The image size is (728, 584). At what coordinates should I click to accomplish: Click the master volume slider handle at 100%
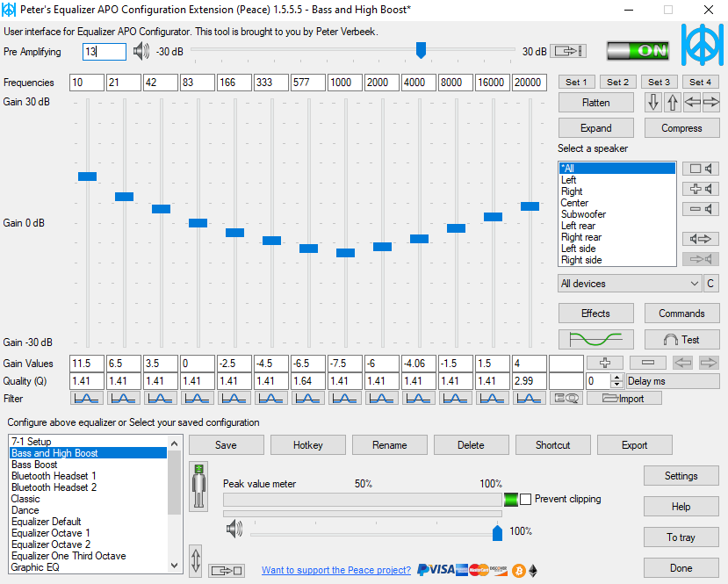(497, 532)
